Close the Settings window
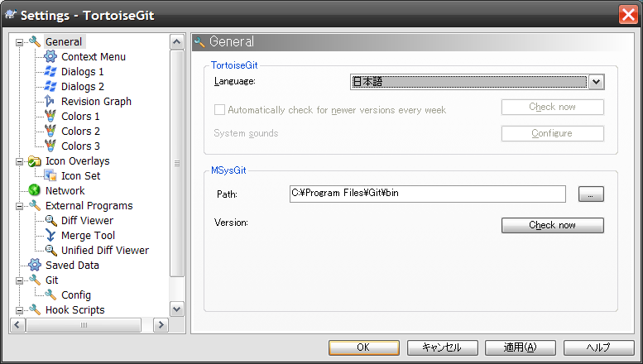 (x=628, y=15)
